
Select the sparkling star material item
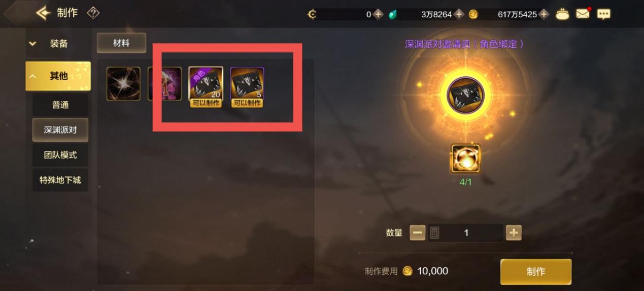pyautogui.click(x=123, y=84)
